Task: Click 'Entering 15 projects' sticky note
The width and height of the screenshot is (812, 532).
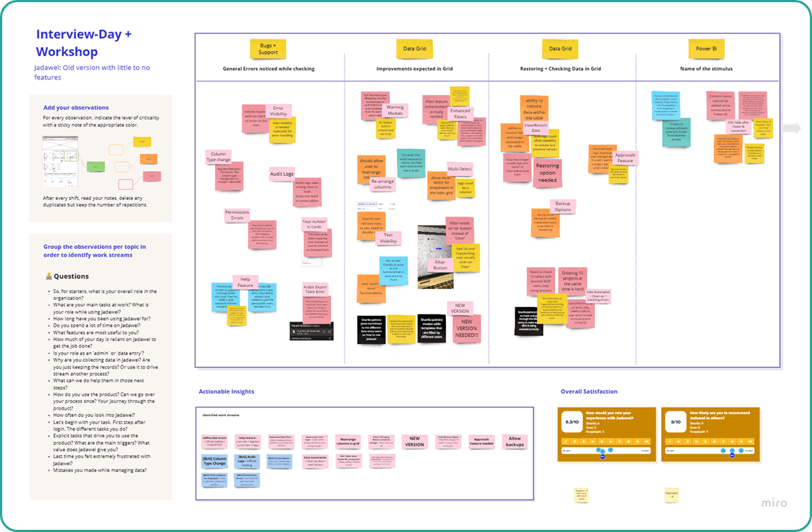Action: pos(573,281)
